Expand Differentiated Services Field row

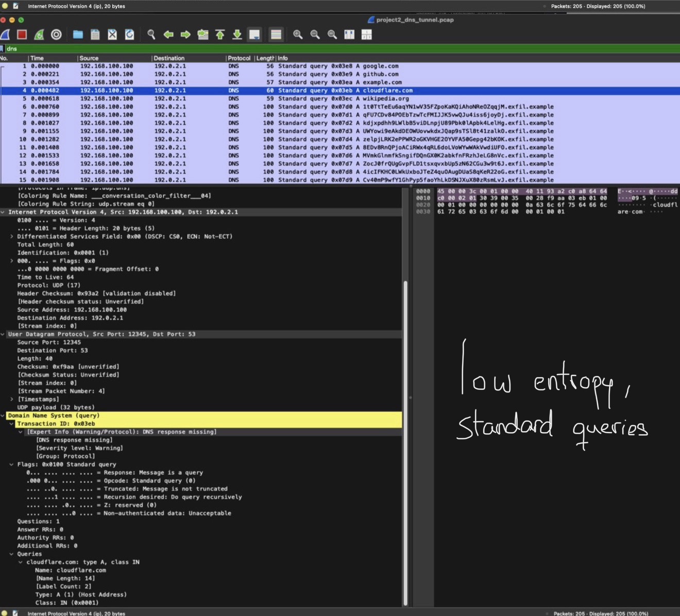(x=12, y=236)
